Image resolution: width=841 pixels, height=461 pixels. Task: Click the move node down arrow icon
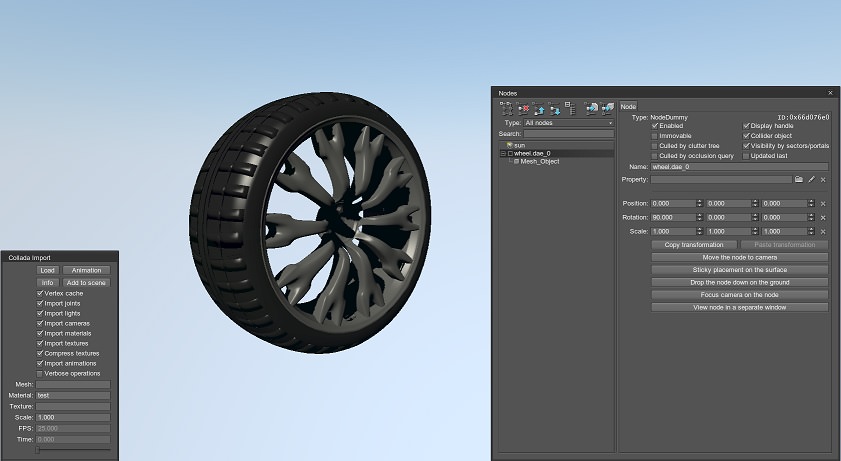(554, 108)
